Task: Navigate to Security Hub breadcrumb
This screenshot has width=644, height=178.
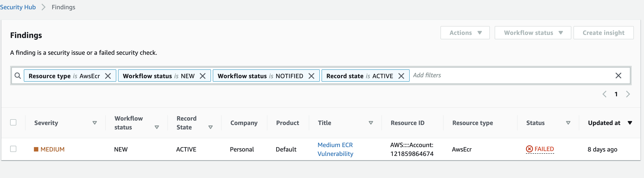Action: click(x=18, y=7)
